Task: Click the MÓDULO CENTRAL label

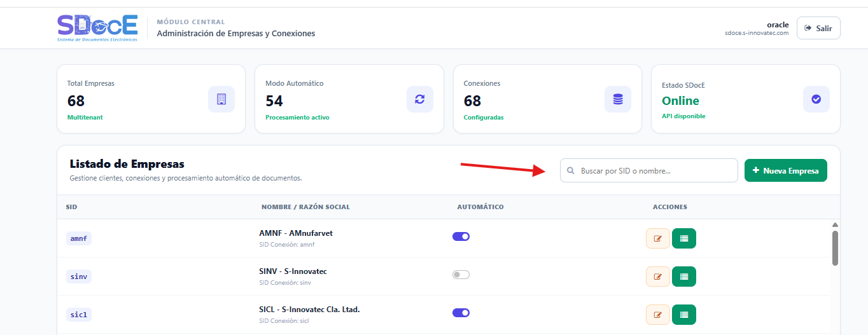Action: (x=191, y=22)
